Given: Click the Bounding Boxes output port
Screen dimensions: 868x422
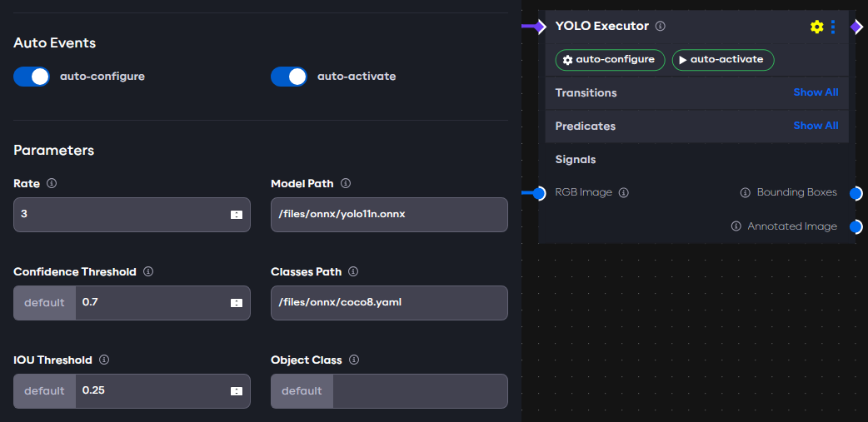Looking at the screenshot, I should 856,193.
